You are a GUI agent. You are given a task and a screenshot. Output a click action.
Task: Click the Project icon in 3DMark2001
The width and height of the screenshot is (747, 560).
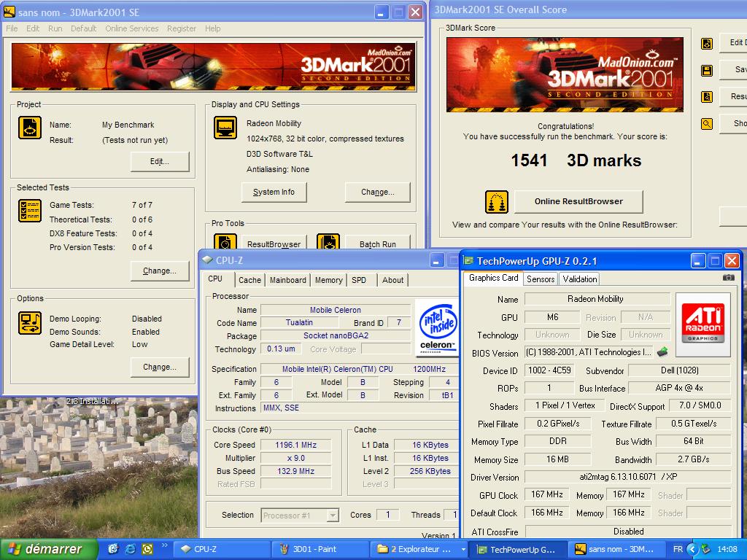(29, 128)
